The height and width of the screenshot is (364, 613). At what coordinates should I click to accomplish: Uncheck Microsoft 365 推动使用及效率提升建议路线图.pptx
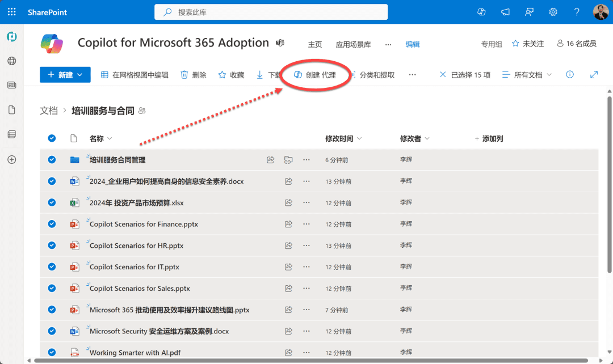tap(52, 310)
